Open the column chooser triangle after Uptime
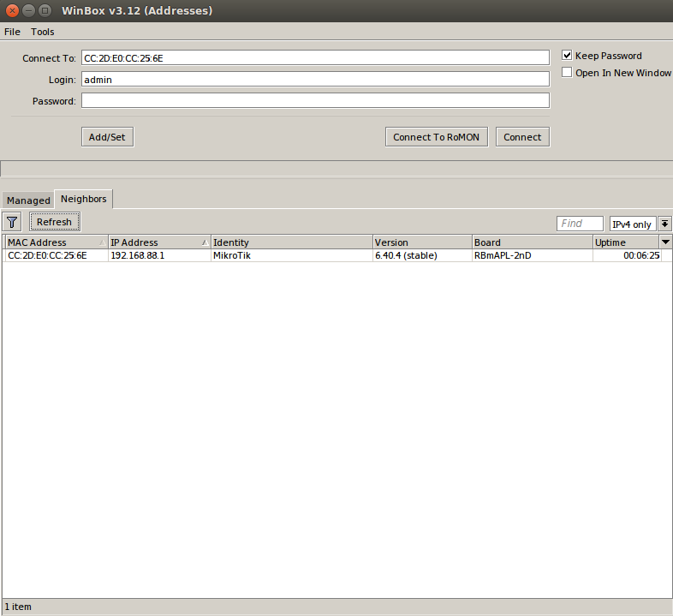 (665, 242)
